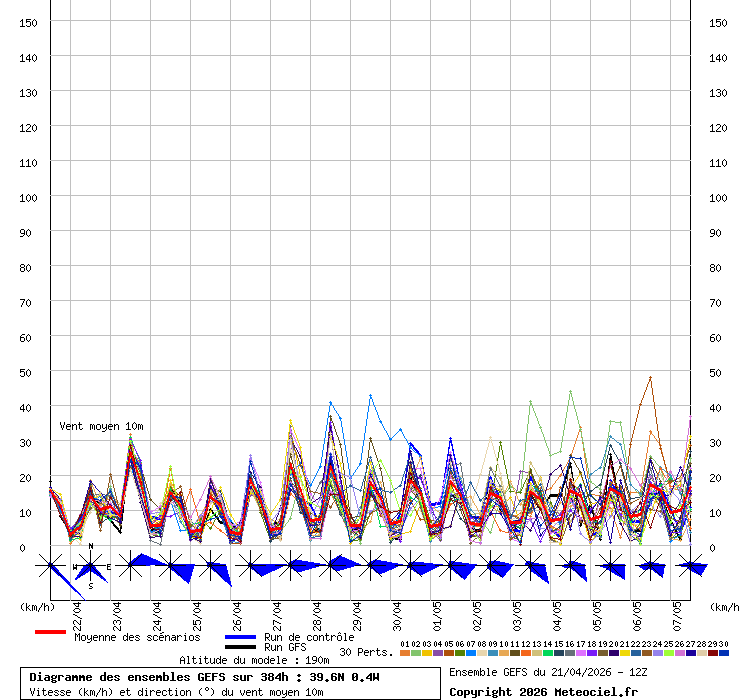Click the 22/04 date label on the axis
This screenshot has width=740, height=700.
(77, 612)
